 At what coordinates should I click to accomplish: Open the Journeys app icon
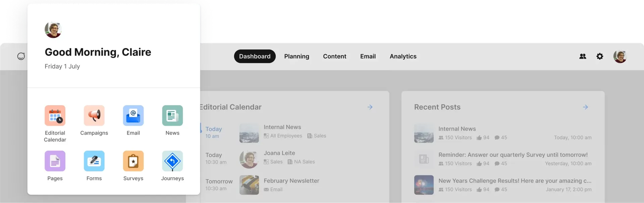(172, 161)
